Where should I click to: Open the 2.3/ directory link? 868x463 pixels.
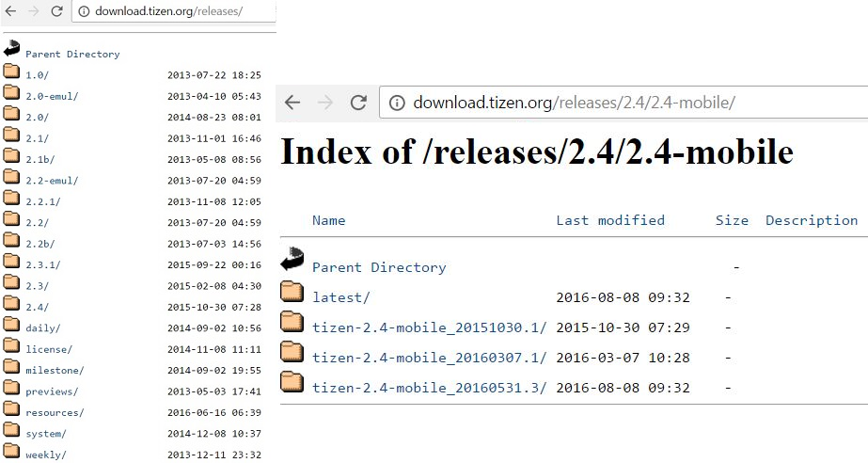point(37,286)
